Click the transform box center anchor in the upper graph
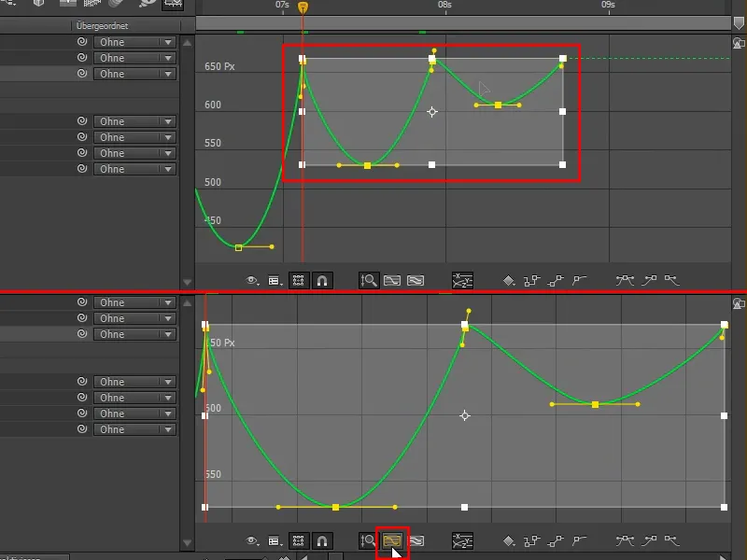This screenshot has width=747, height=560. tap(432, 112)
